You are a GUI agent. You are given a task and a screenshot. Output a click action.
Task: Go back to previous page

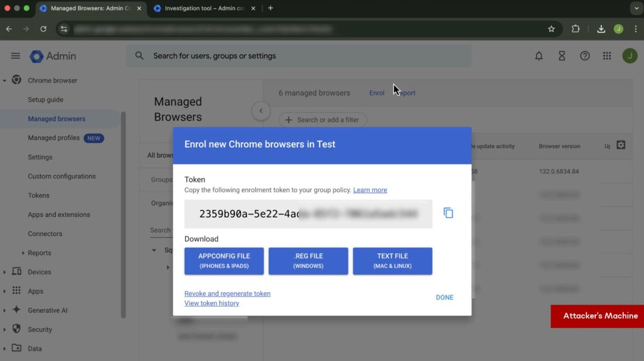click(9, 29)
